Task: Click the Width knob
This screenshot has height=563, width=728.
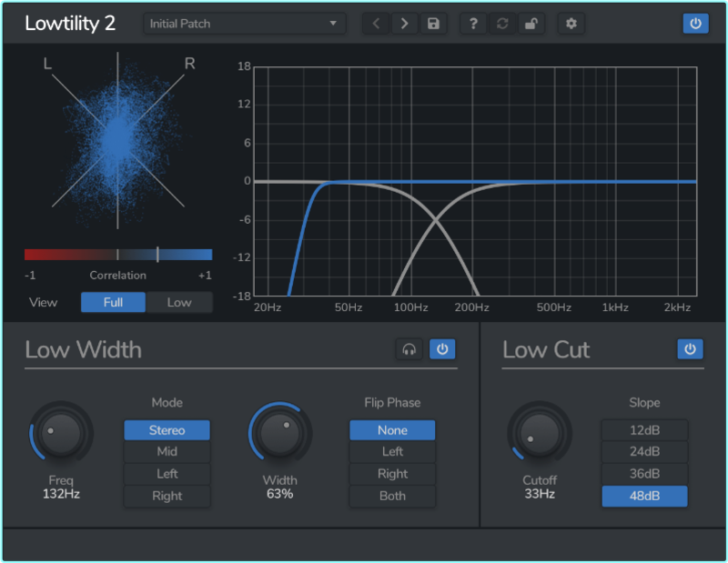Action: 280,434
